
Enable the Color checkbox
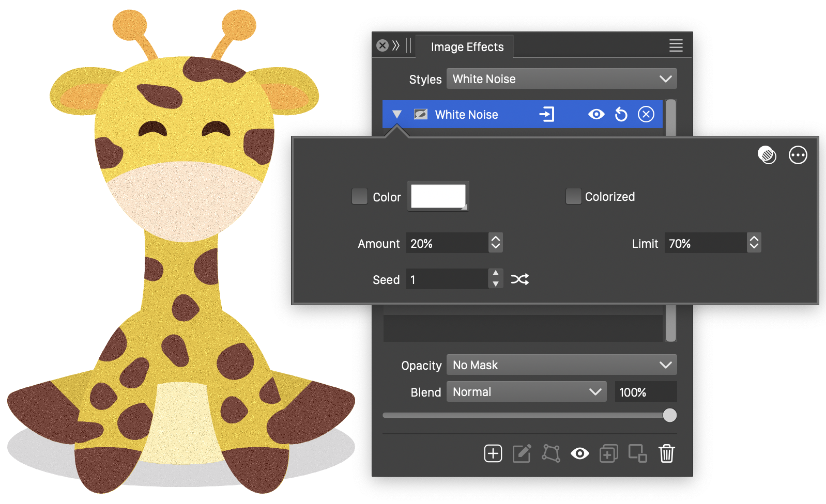[359, 196]
